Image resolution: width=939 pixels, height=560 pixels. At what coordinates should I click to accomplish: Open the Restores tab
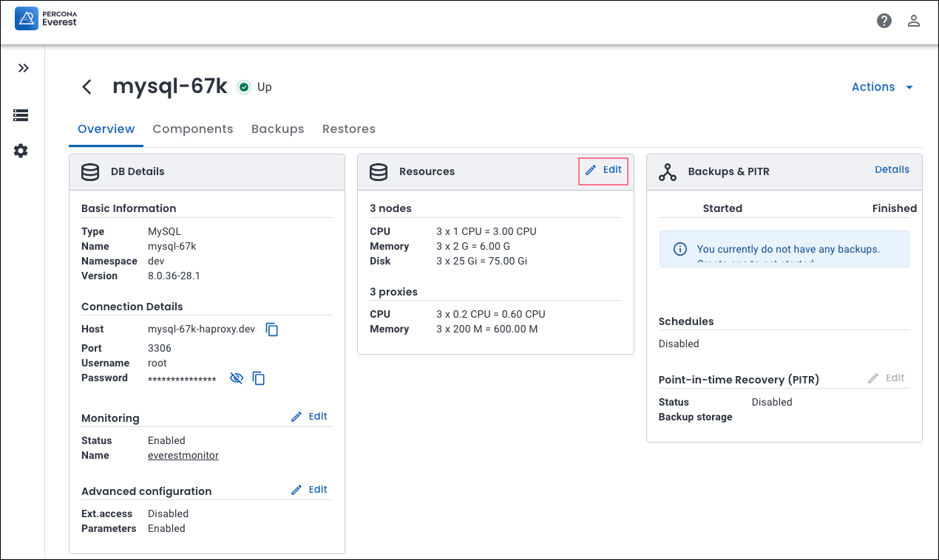[348, 129]
